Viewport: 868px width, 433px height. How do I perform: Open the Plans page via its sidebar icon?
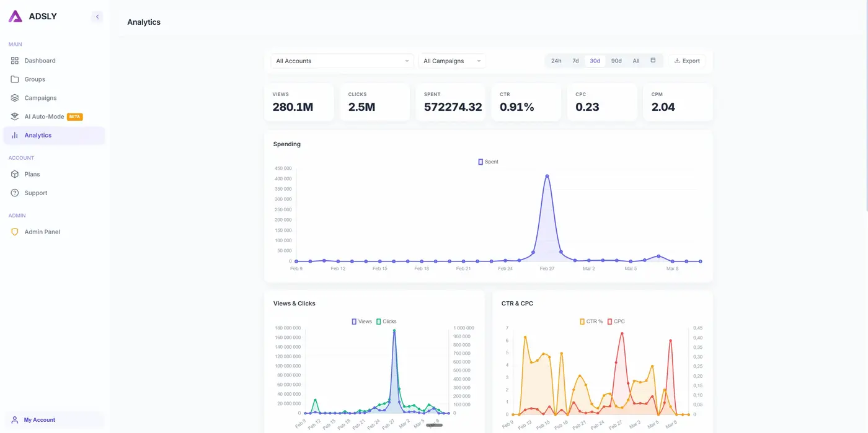[x=15, y=174]
